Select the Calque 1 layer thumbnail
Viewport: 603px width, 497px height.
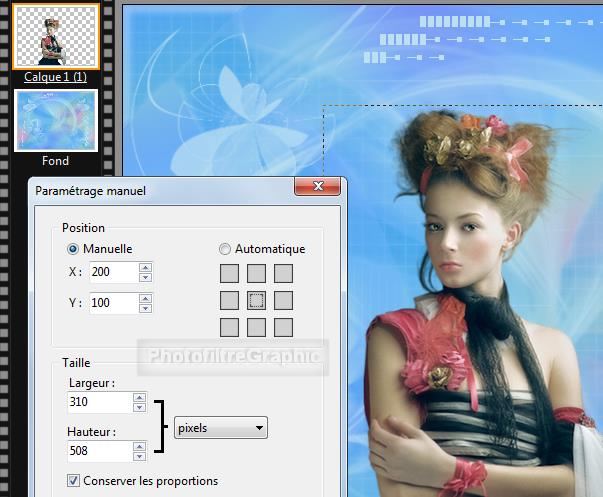56,37
